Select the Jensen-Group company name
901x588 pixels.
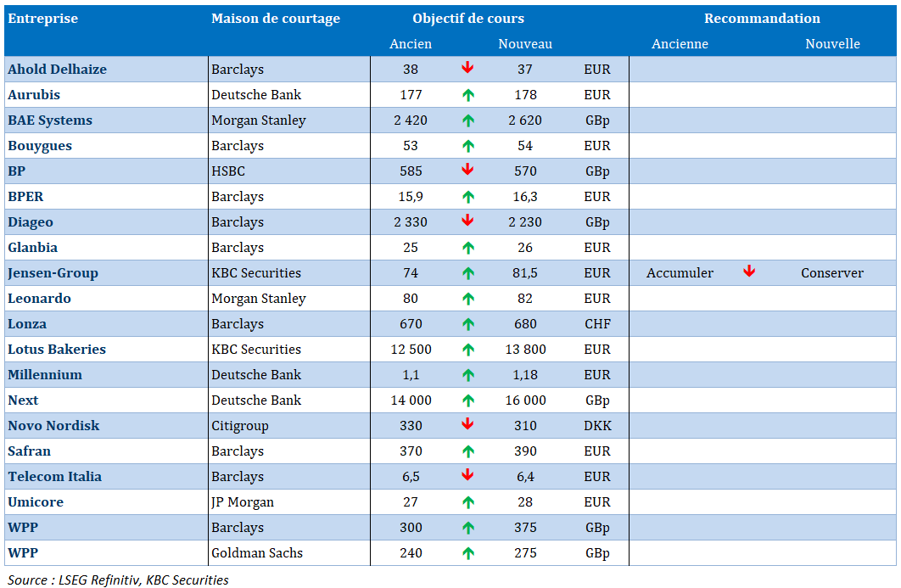coord(53,273)
